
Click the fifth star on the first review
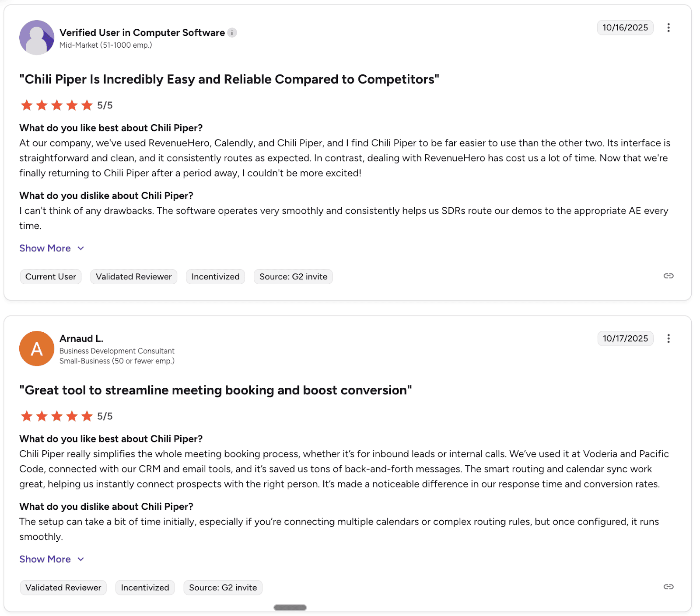[86, 105]
